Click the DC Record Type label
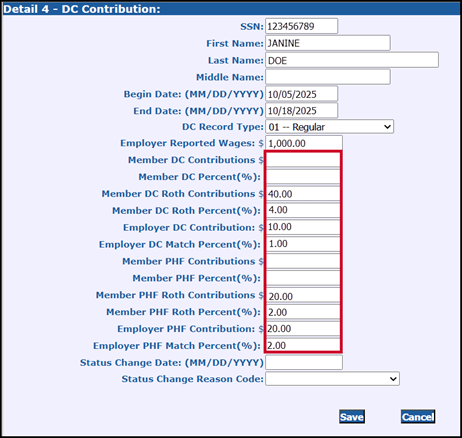This screenshot has width=462, height=438. [x=223, y=127]
